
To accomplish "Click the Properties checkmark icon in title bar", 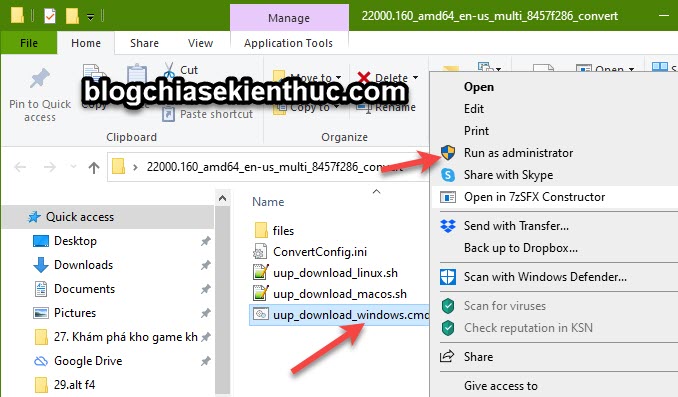I will coord(50,16).
